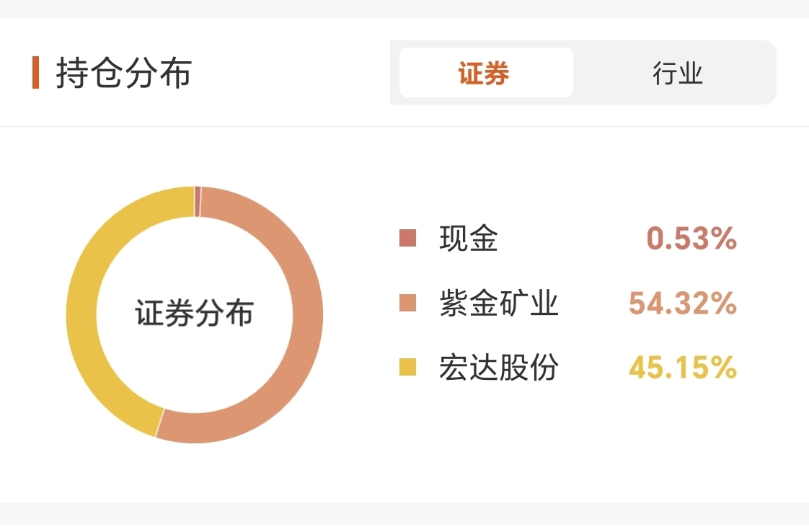Viewport: 809px width, 532px height.
Task: Open the 宏达股份 legend entry
Action: click(498, 368)
